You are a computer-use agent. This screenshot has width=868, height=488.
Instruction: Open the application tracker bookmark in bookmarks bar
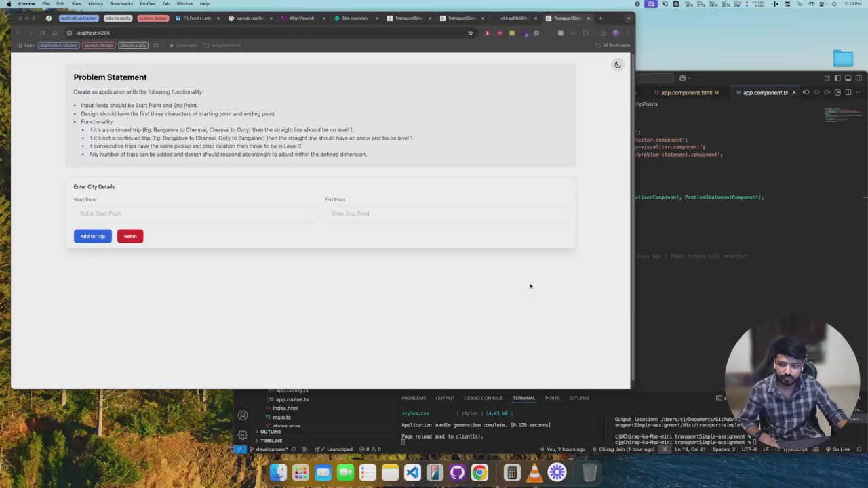coord(58,45)
